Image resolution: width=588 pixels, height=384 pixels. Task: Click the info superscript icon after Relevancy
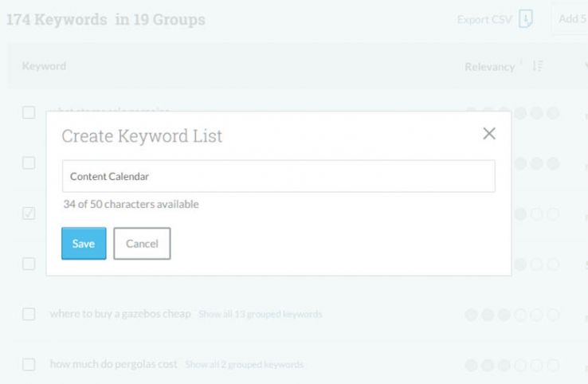(522, 63)
